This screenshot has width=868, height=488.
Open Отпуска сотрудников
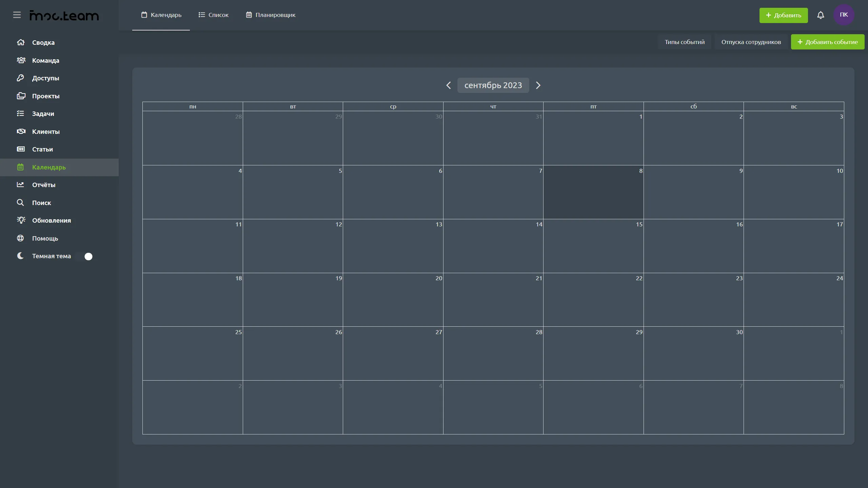click(x=751, y=42)
